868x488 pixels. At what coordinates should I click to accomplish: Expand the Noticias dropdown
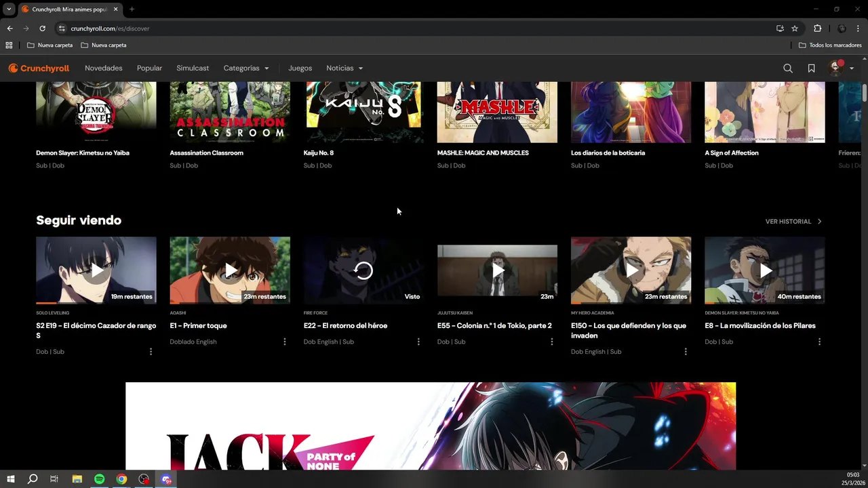point(344,68)
